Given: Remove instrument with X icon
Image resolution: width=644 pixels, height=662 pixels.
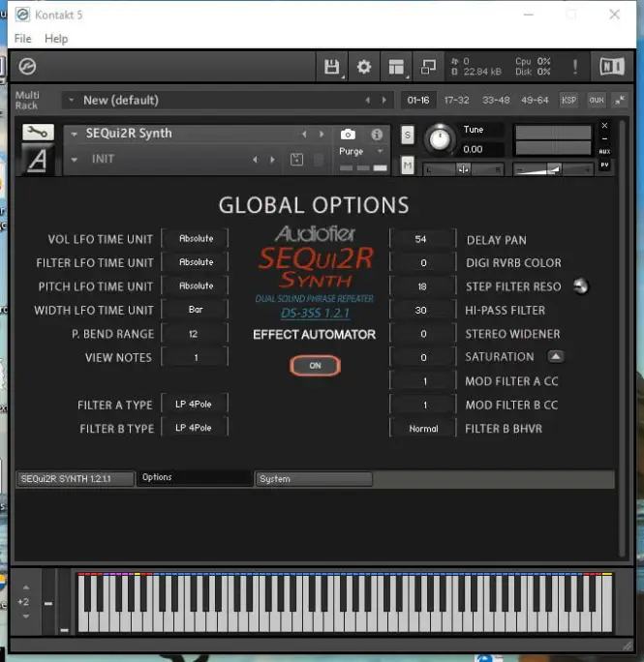Looking at the screenshot, I should 604,126.
